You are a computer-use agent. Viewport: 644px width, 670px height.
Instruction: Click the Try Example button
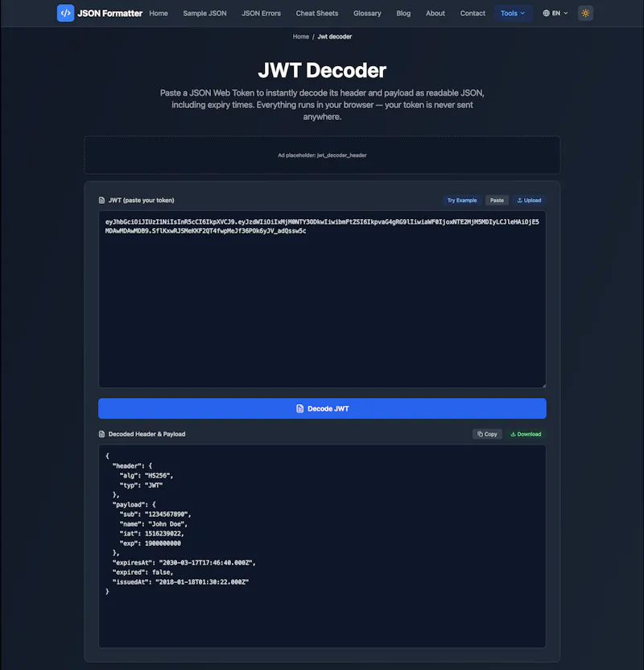click(x=462, y=201)
